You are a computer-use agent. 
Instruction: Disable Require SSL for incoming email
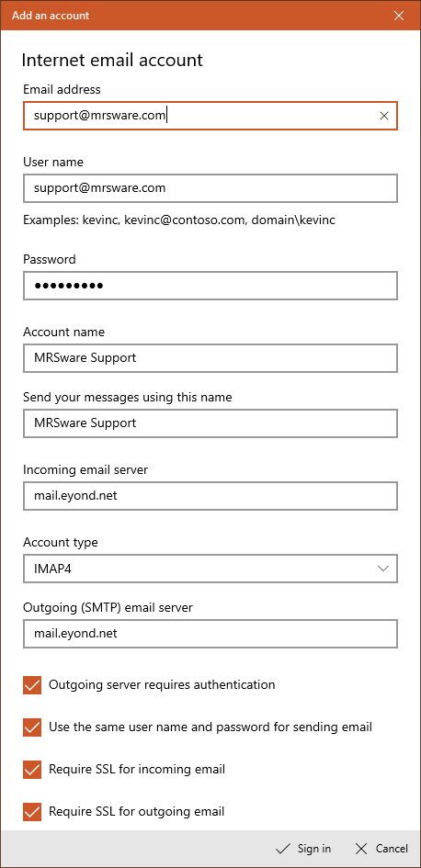pyautogui.click(x=33, y=769)
